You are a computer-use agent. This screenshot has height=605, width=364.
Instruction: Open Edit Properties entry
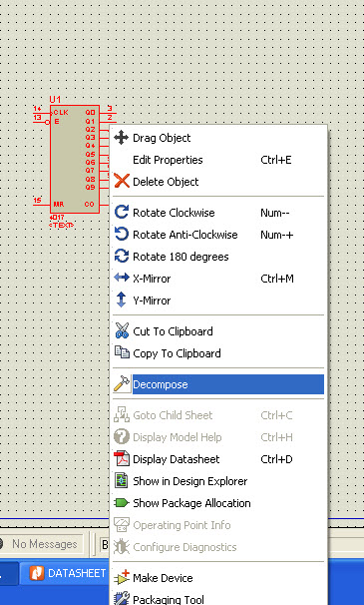click(218, 160)
